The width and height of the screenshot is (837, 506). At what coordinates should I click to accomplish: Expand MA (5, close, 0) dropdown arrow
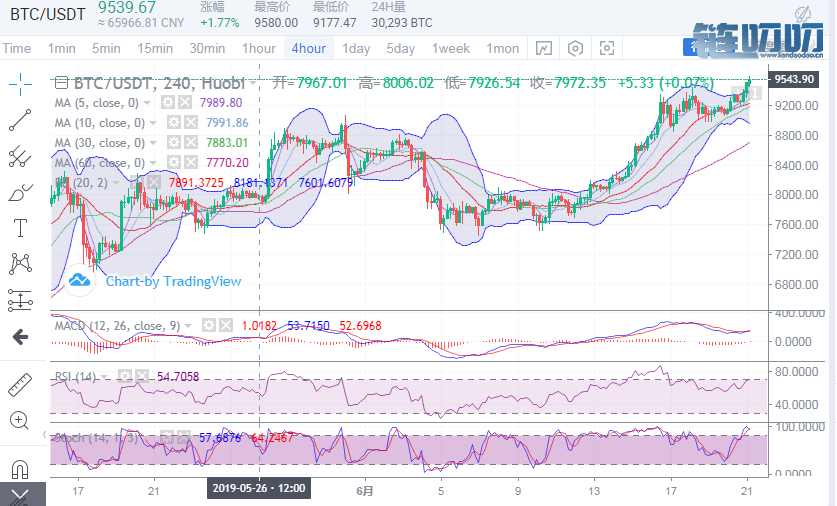[147, 103]
